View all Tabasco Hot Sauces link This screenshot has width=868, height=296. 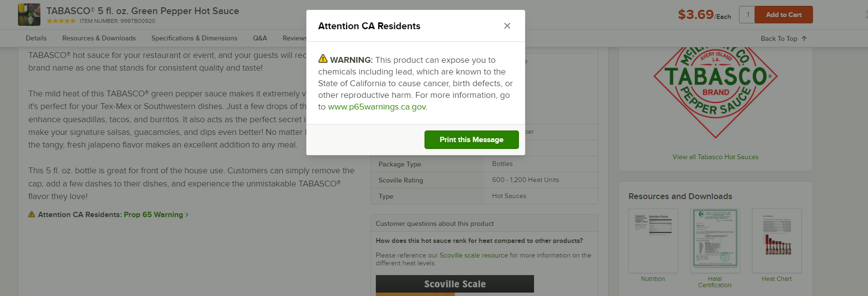[x=715, y=157]
